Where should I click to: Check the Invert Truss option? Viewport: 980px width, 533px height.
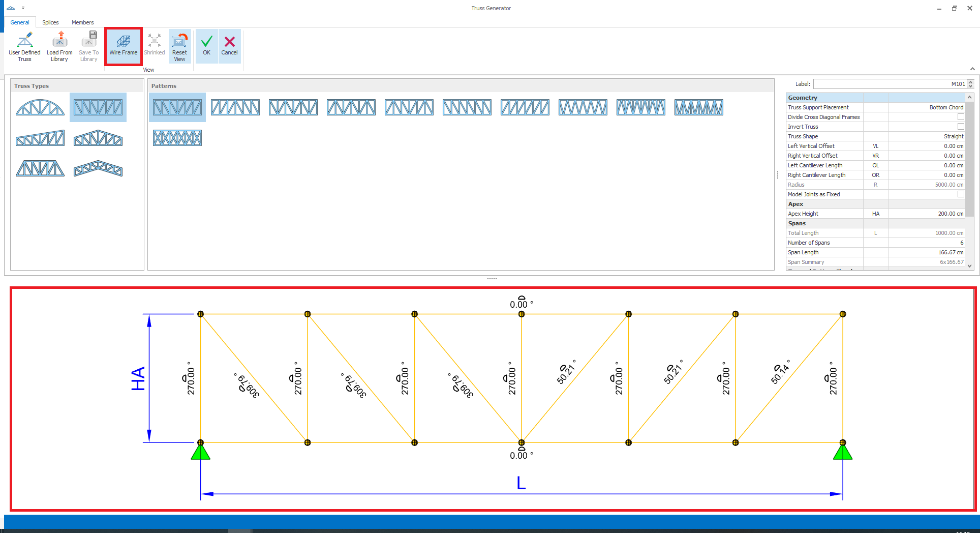960,126
